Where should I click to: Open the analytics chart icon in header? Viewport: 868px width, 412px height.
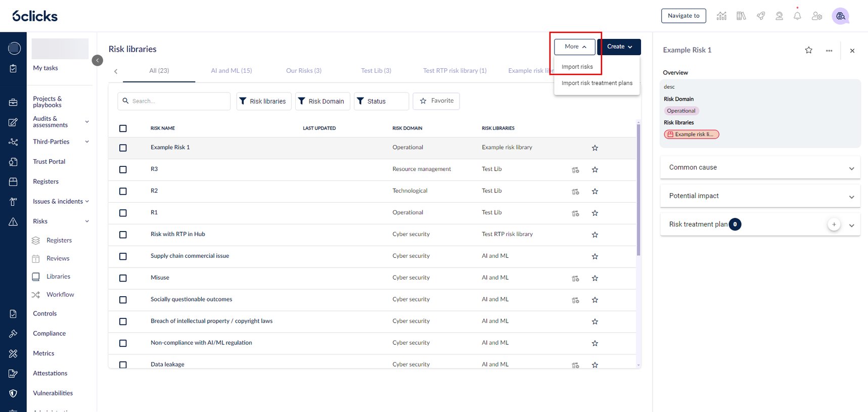pyautogui.click(x=721, y=16)
